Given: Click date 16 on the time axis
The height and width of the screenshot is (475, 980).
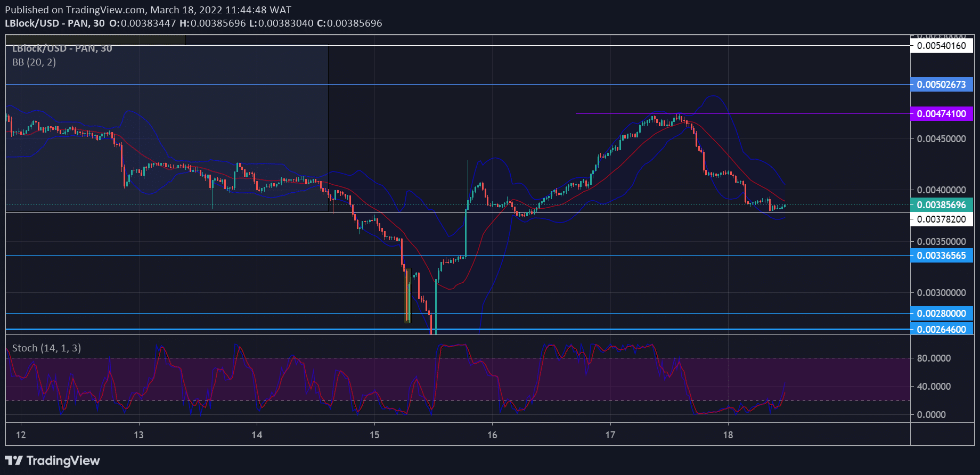Looking at the screenshot, I should point(492,435).
